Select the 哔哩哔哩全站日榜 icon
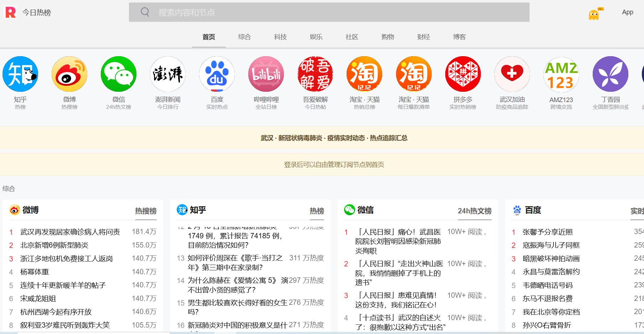Screen dimensions: 644x334 (x=265, y=74)
